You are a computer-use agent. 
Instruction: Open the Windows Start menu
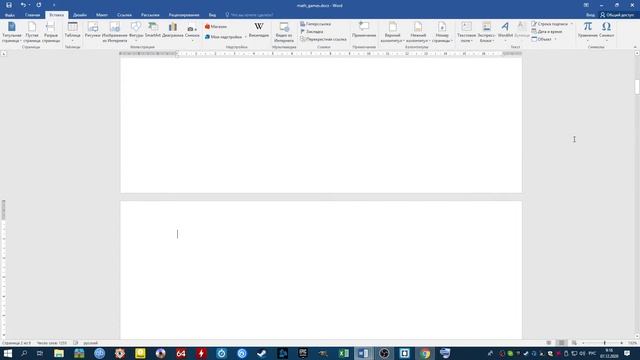pyautogui.click(x=8, y=353)
